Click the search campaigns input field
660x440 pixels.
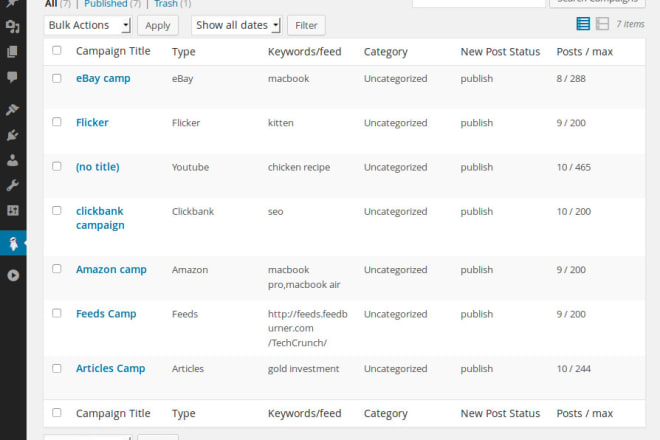point(479,3)
